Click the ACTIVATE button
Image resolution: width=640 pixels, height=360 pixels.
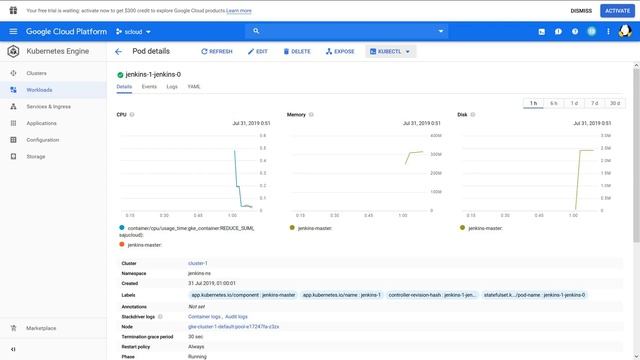(617, 11)
